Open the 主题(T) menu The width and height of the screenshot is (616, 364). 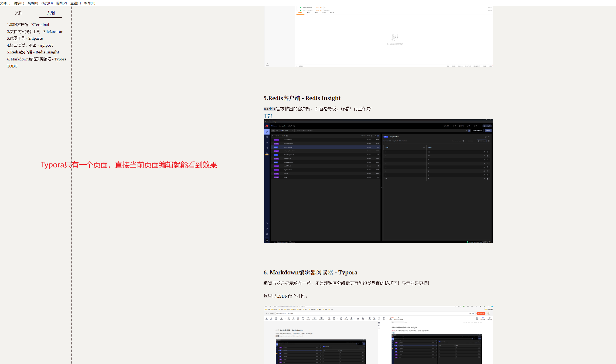(x=76, y=3)
